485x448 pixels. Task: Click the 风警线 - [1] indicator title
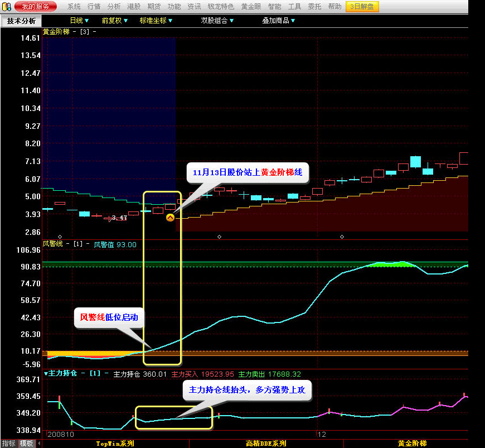click(x=66, y=244)
